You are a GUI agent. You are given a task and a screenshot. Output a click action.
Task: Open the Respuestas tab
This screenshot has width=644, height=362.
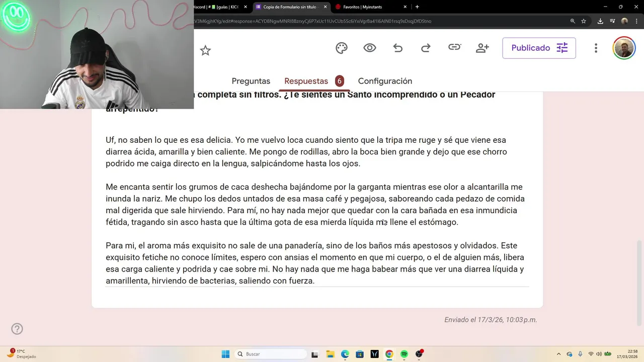(x=306, y=81)
